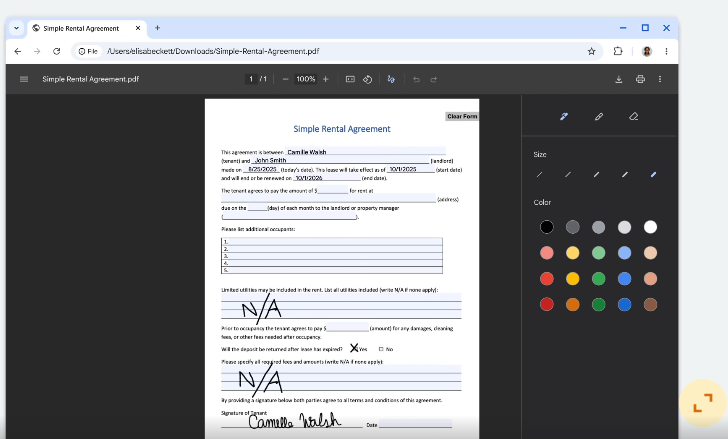
Task: Click the damages deposit amount field
Action: pyautogui.click(x=347, y=328)
